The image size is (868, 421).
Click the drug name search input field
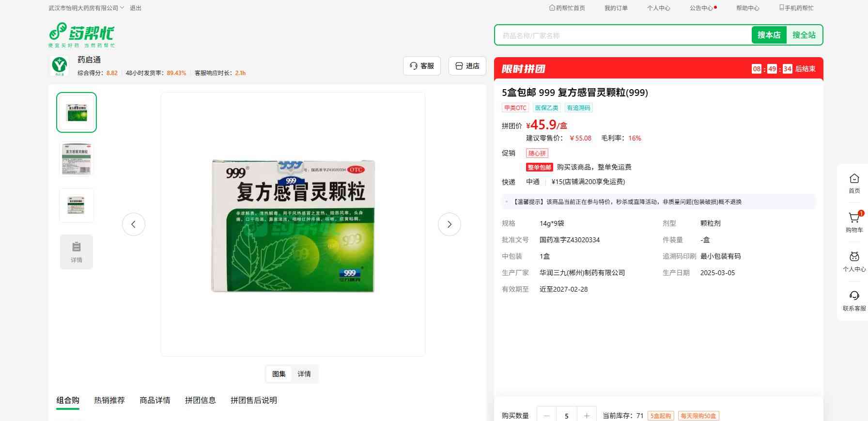tap(622, 35)
